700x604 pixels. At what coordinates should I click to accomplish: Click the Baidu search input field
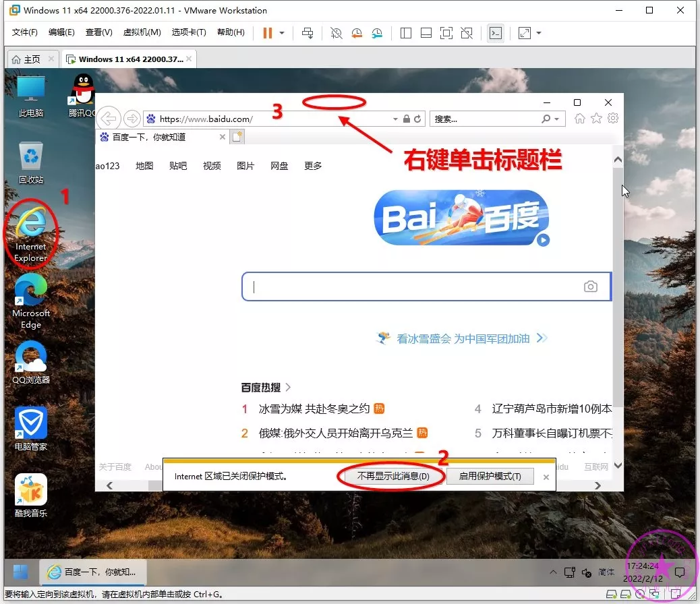point(411,286)
